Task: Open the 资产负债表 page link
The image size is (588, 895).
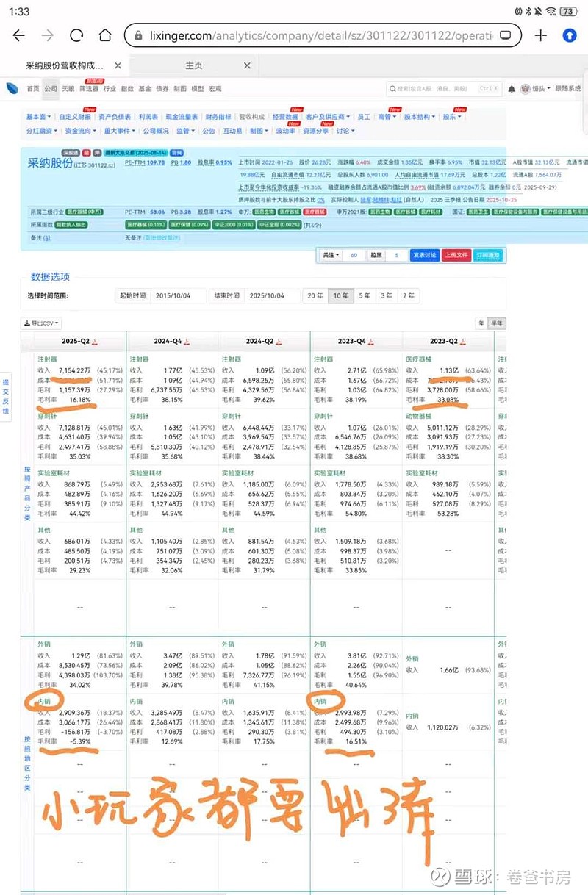Action: (x=115, y=117)
